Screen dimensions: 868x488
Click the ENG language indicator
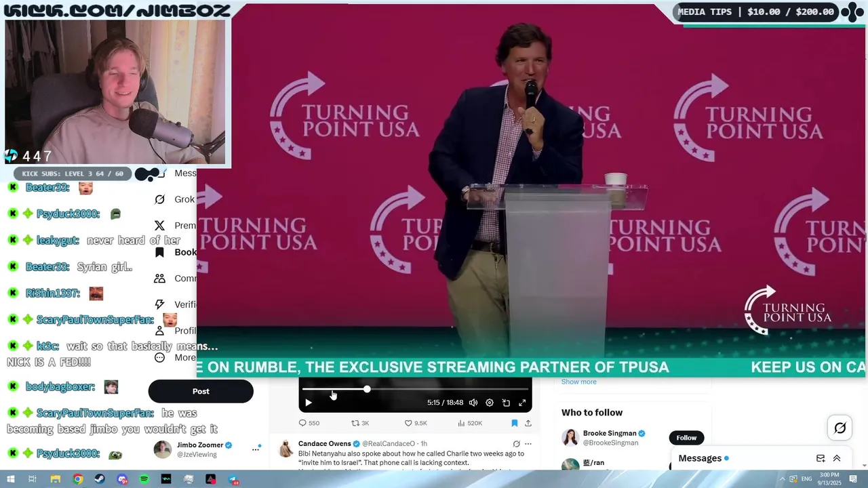807,479
